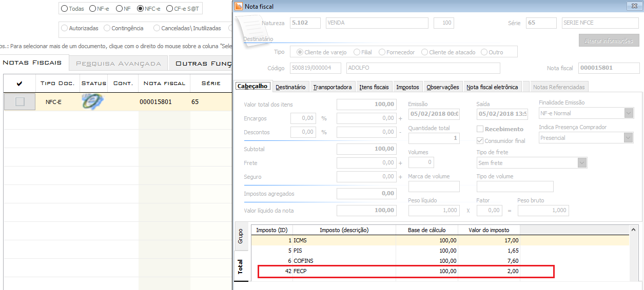Click the Quantidade total field

[x=434, y=138]
